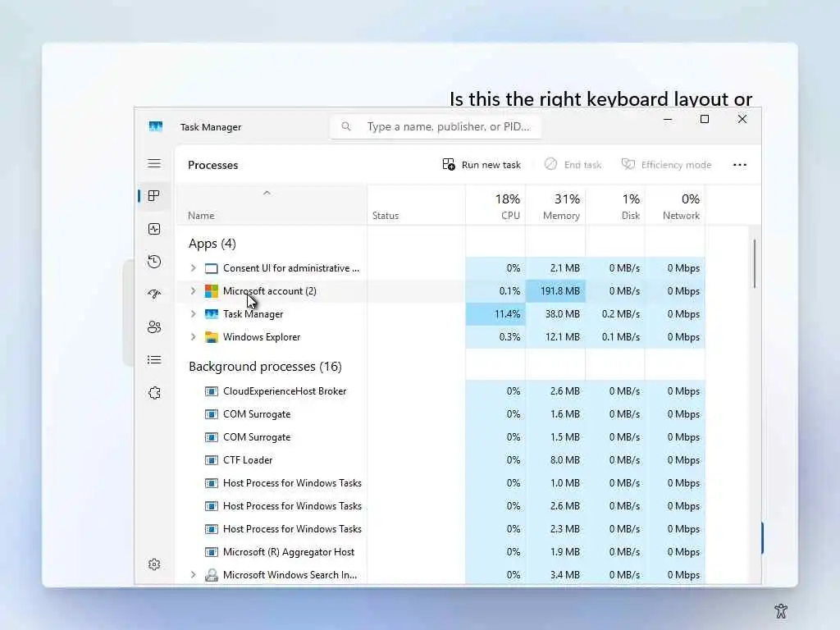Sort by the Status column header
This screenshot has height=630, width=840.
(x=416, y=205)
